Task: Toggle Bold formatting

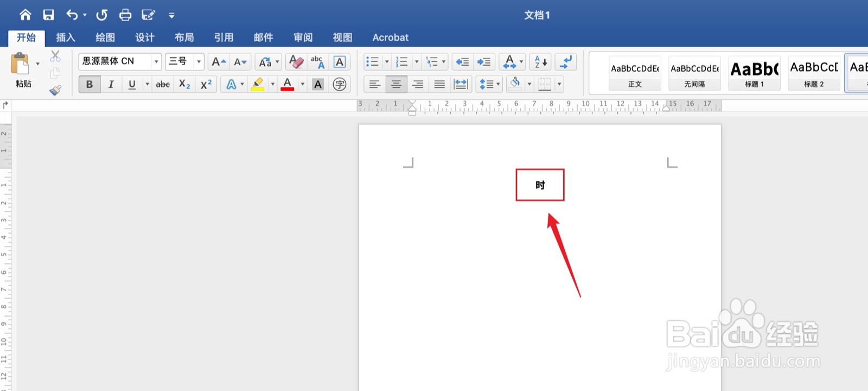Action: pyautogui.click(x=90, y=84)
